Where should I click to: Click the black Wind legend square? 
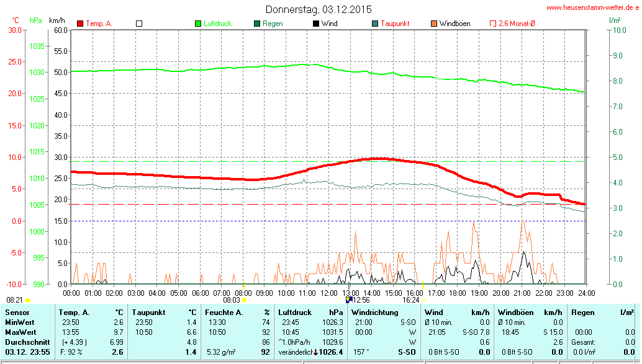point(316,24)
